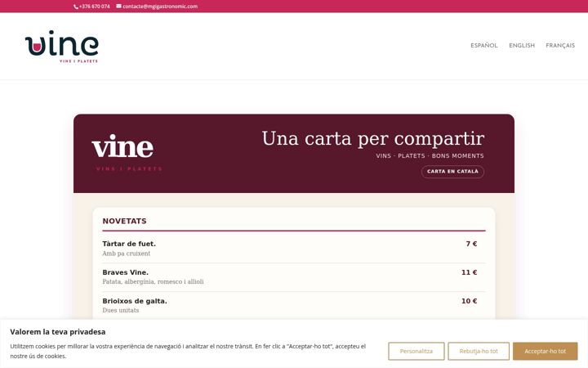Select the Brioixos de galta menu item

135,301
